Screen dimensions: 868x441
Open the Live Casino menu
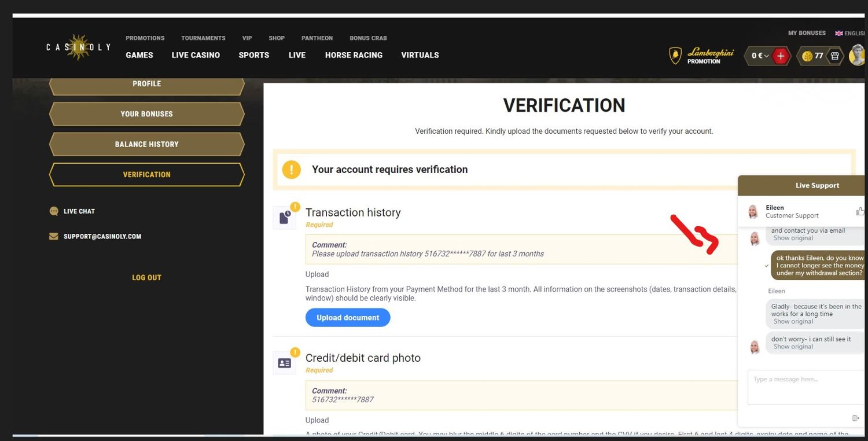tap(196, 55)
